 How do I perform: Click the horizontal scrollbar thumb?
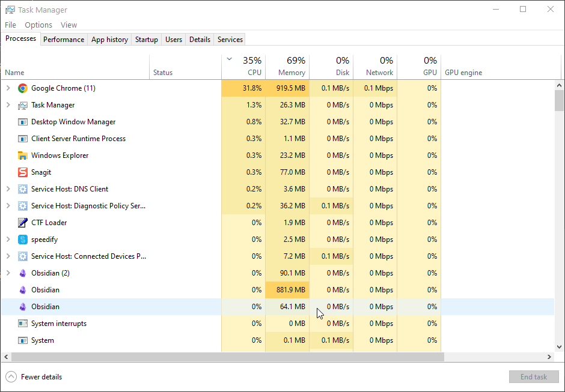228,357
